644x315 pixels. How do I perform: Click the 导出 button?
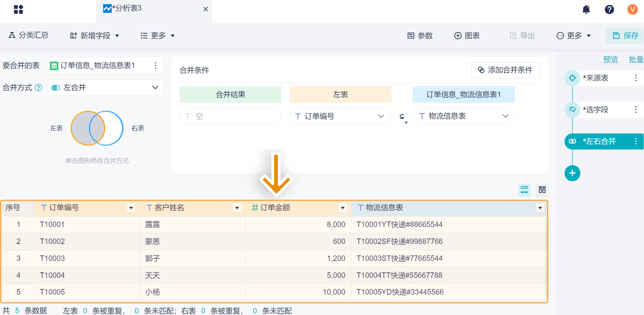(522, 36)
